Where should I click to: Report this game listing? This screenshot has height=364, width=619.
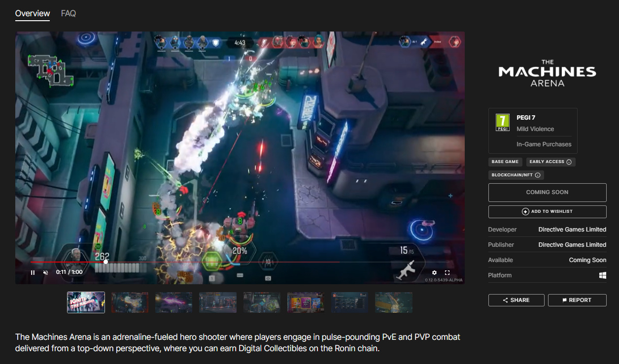577,300
